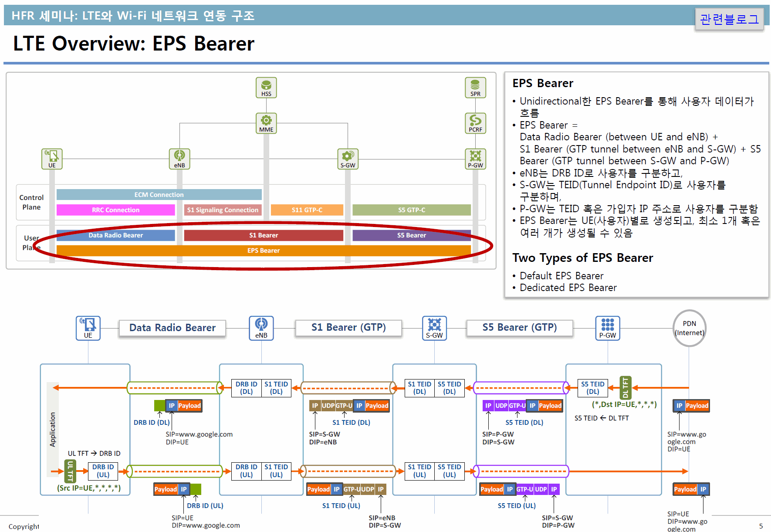Click the blue S-GW icon in bottom diagram
This screenshot has width=771, height=532.
pos(434,328)
